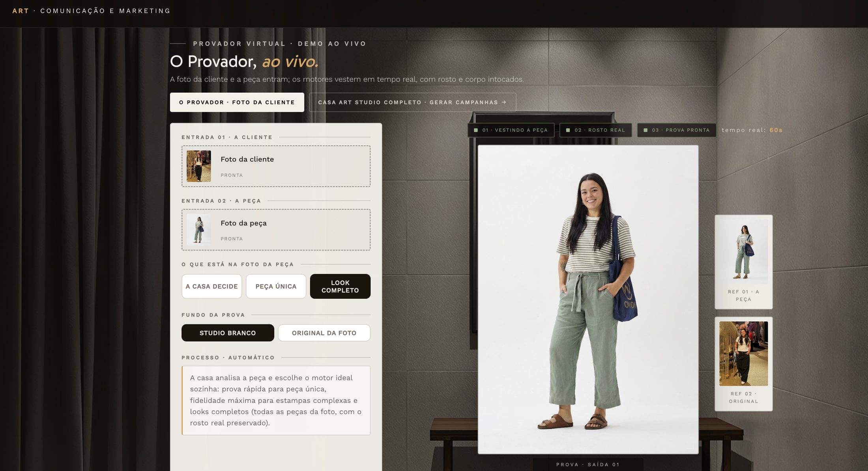Click green status square of Prova Pronta
868x471 pixels.
[645, 130]
